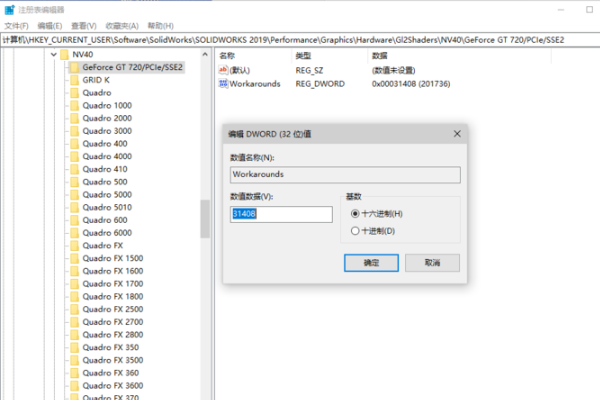Image resolution: width=600 pixels, height=400 pixels.
Task: Click the 数值名称 Workarounds field
Action: [345, 175]
